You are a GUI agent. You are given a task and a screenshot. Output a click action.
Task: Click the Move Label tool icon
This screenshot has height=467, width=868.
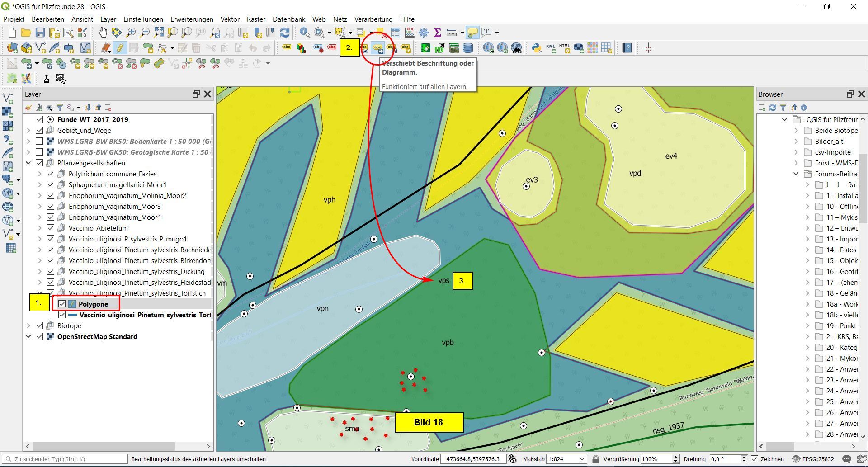click(377, 48)
